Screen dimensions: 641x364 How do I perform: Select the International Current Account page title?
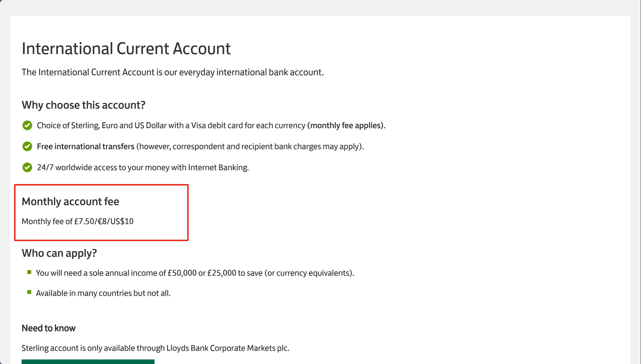(x=126, y=48)
